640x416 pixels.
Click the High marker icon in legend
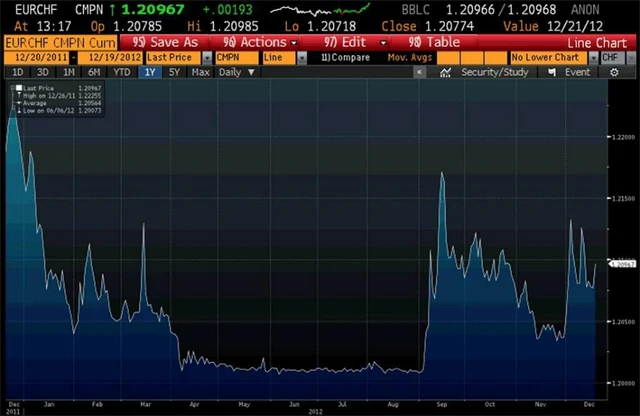click(x=19, y=96)
